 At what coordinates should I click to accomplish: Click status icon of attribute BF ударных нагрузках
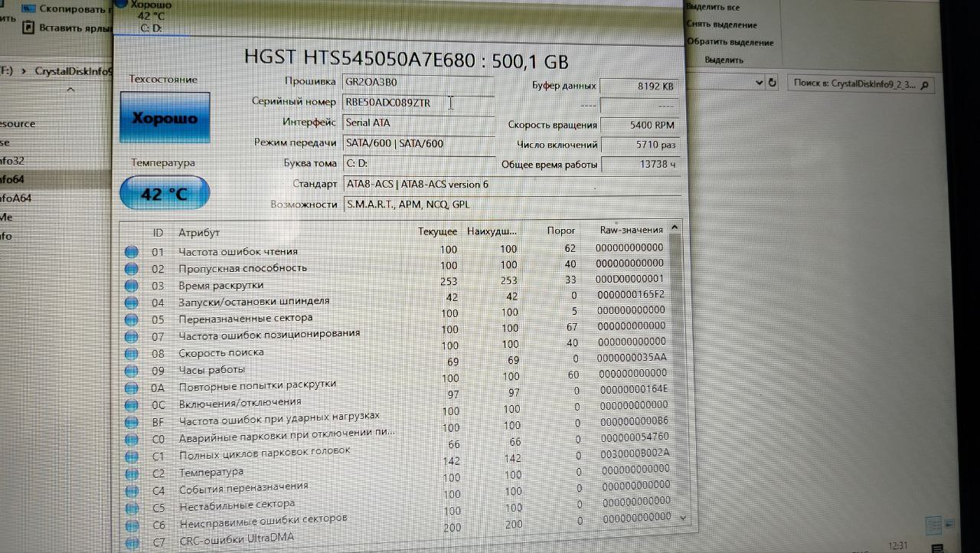coord(131,422)
